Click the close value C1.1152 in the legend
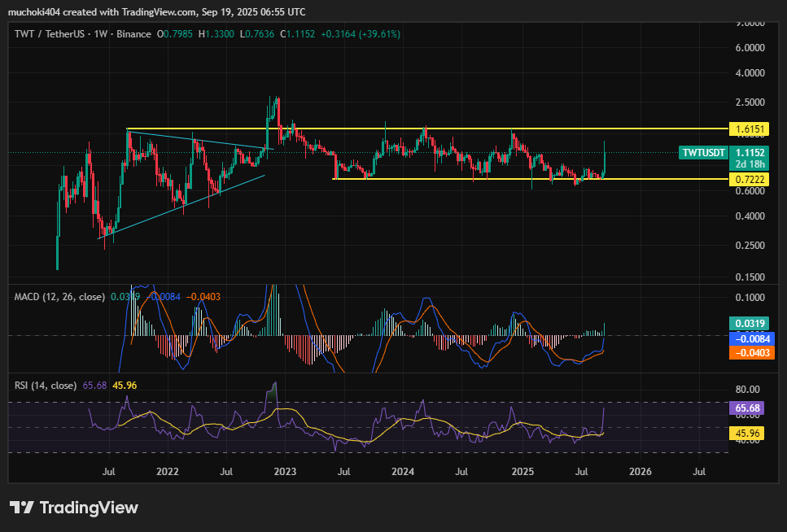 (x=298, y=34)
